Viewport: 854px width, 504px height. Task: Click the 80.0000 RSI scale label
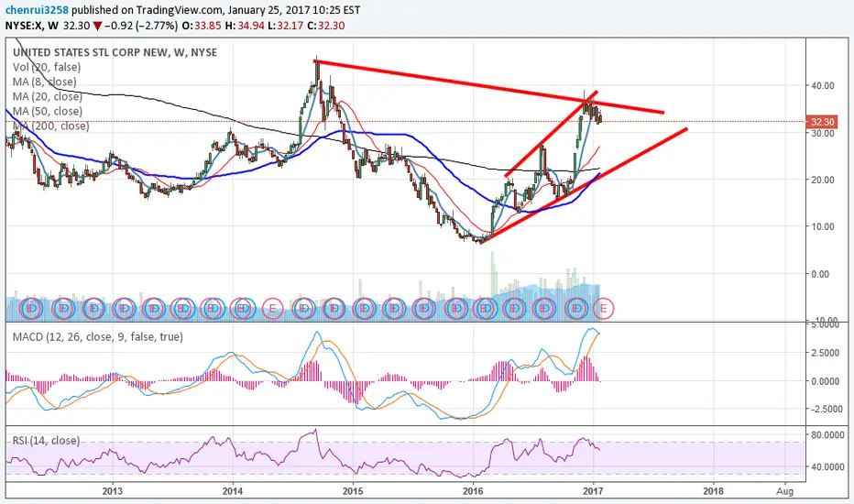(x=827, y=435)
